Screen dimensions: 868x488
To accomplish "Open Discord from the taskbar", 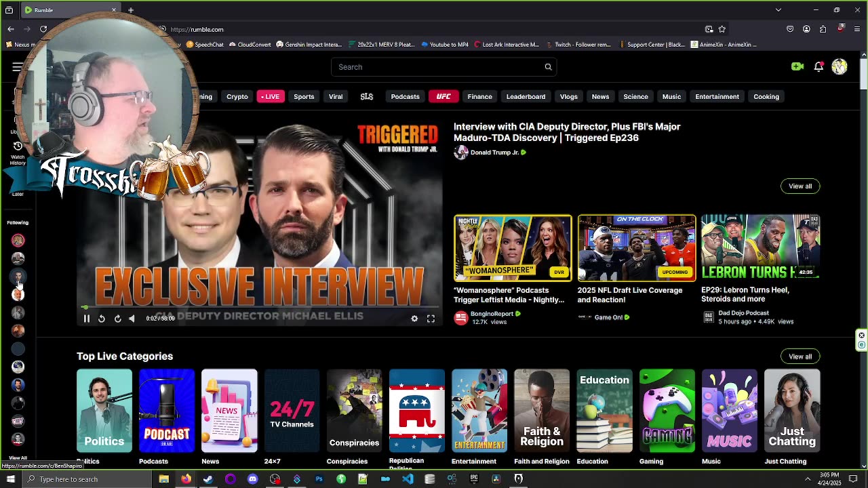I will pos(252,479).
